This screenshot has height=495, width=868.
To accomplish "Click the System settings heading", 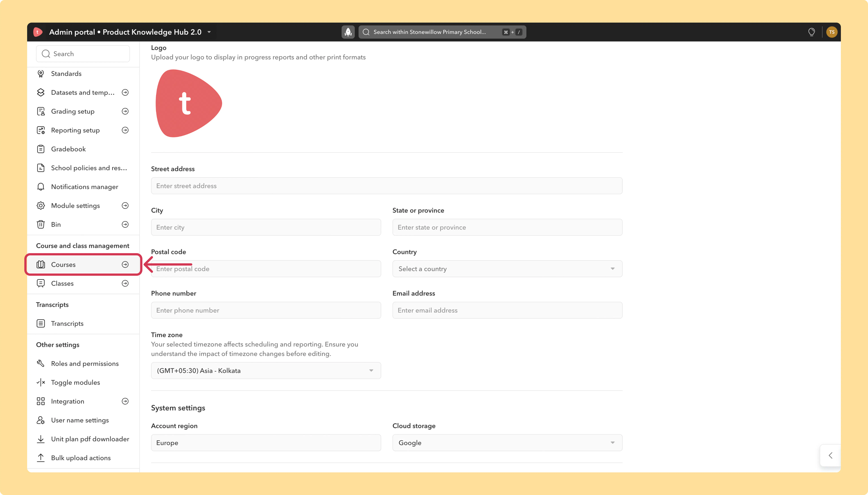I will [178, 408].
